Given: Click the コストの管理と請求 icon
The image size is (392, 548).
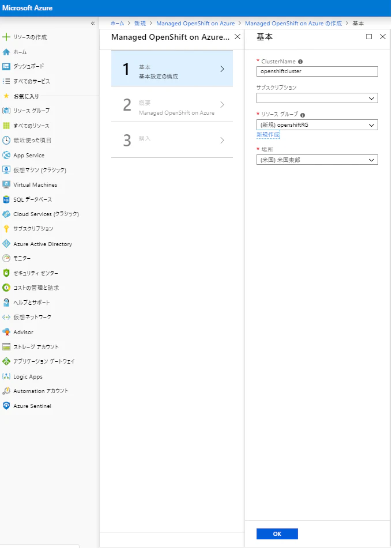Looking at the screenshot, I should (6, 288).
